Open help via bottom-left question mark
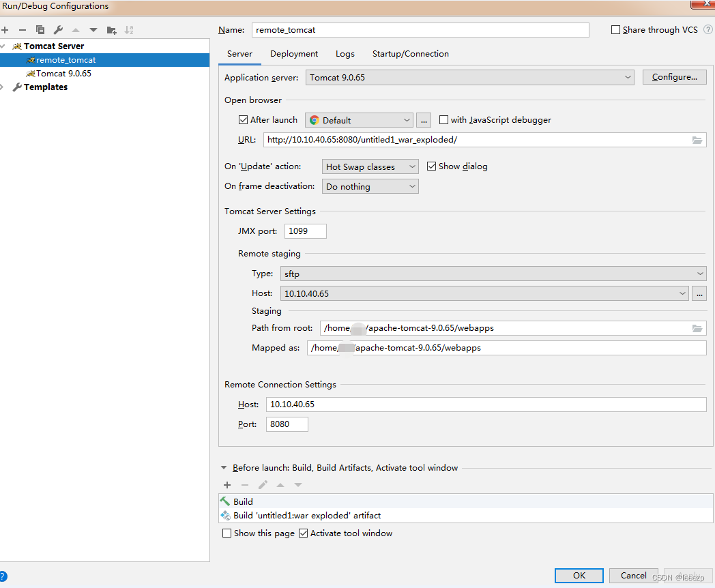The image size is (715, 588). (3, 576)
